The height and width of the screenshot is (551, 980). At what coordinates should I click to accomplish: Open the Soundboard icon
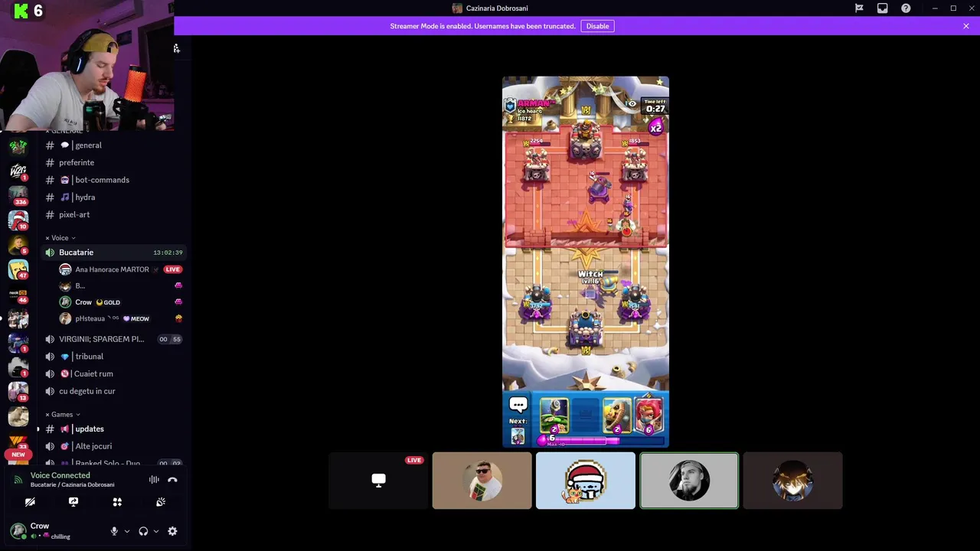point(161,502)
